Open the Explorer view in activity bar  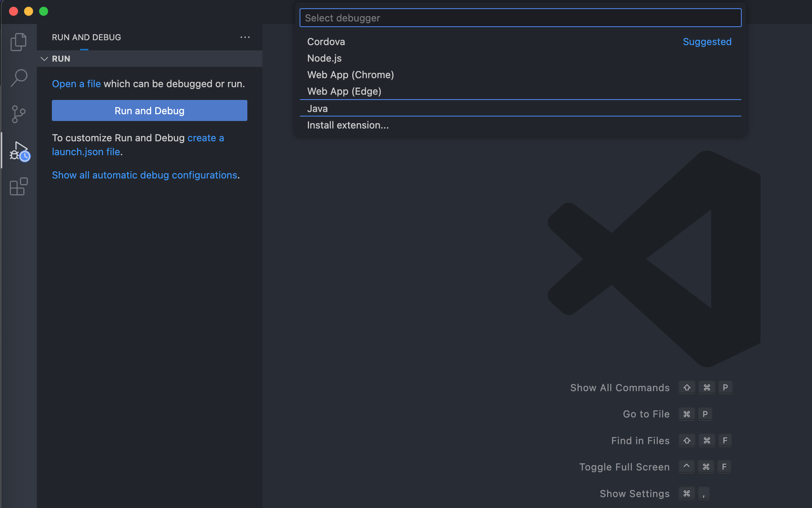click(18, 42)
